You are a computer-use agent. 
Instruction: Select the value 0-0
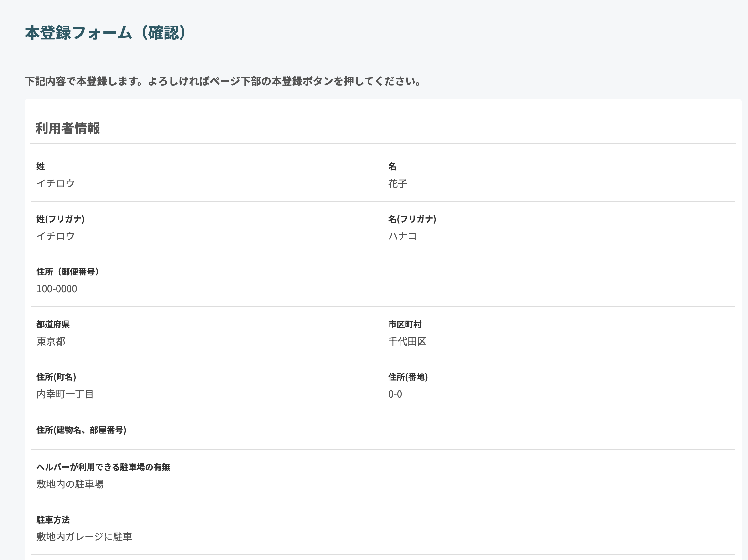point(395,394)
